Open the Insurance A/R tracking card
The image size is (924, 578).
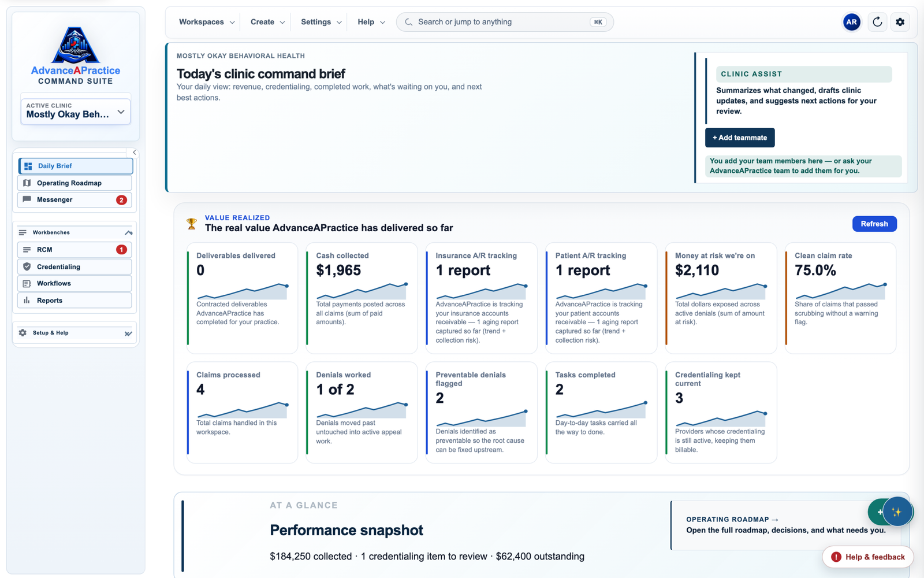click(482, 298)
